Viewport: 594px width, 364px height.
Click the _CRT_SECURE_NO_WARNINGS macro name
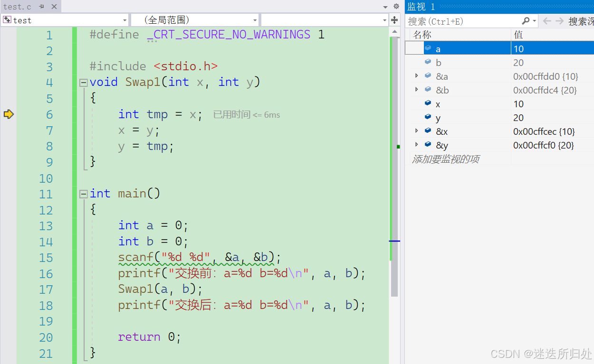click(x=229, y=34)
